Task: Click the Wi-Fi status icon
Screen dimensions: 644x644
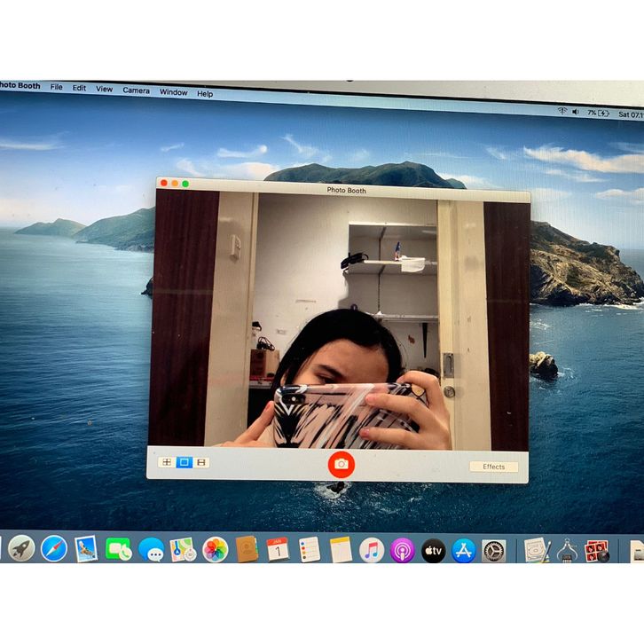Action: point(562,111)
